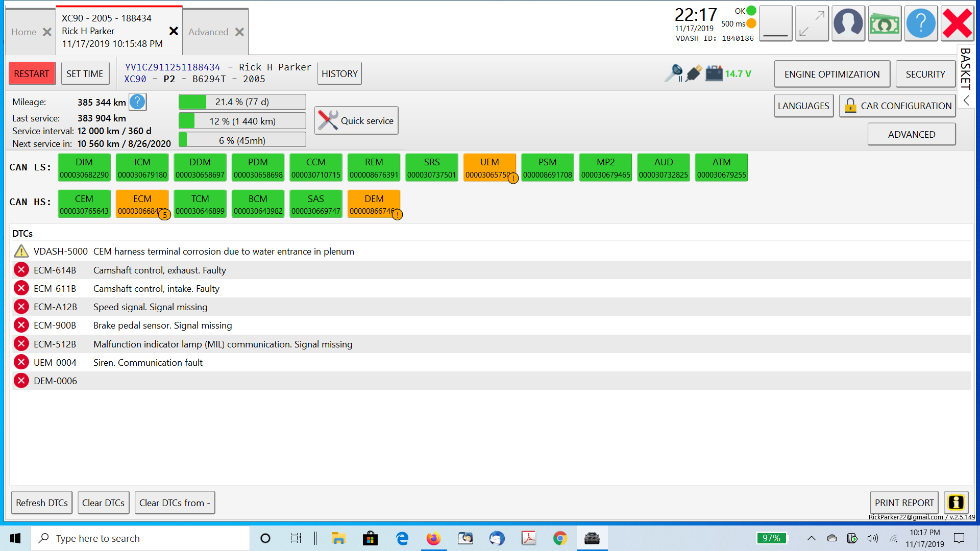980x551 pixels.
Task: Click the resize window arrows icon
Action: pyautogui.click(x=812, y=23)
